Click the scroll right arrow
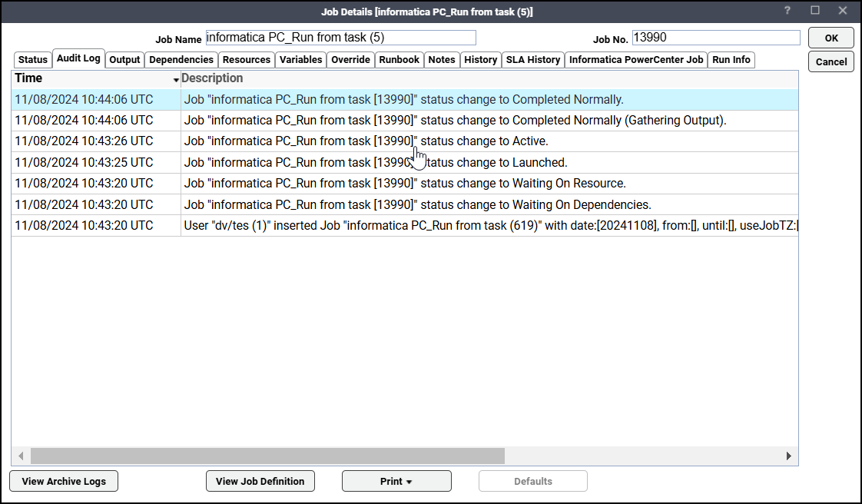Image resolution: width=862 pixels, height=504 pixels. (789, 456)
